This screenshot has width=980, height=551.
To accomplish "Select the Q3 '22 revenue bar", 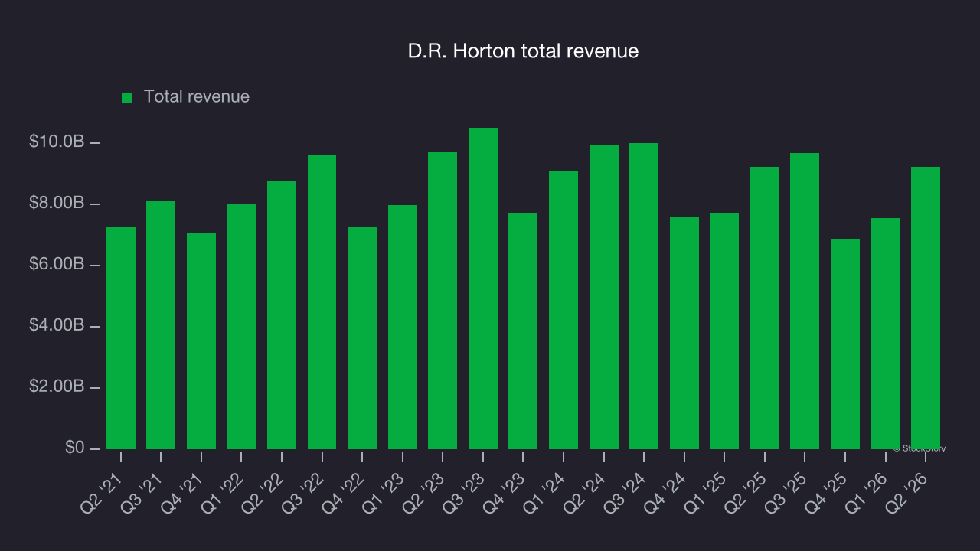I will tap(322, 302).
